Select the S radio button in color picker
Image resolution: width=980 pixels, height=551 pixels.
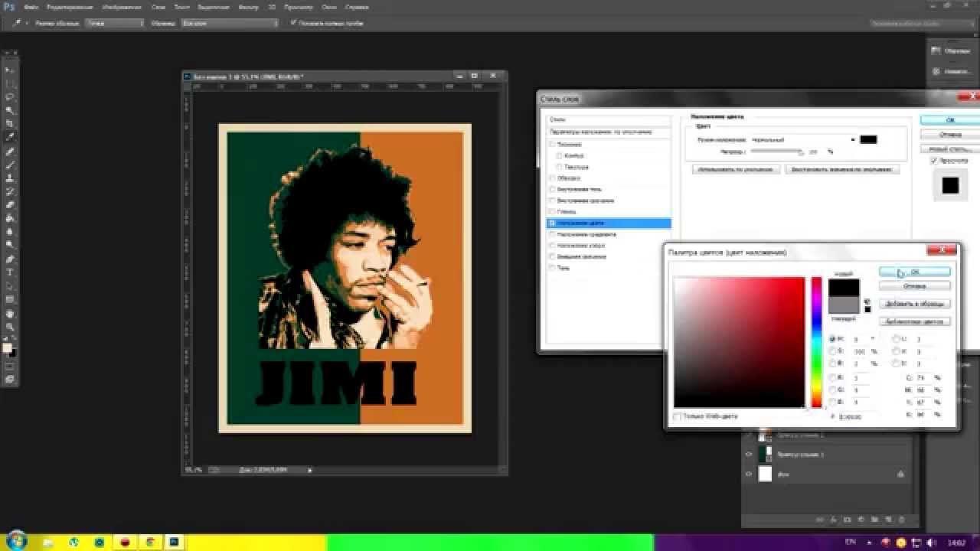coord(832,351)
